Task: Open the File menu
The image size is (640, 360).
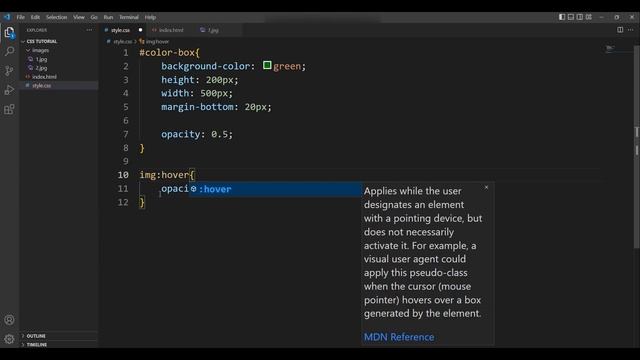Action: coord(21,17)
